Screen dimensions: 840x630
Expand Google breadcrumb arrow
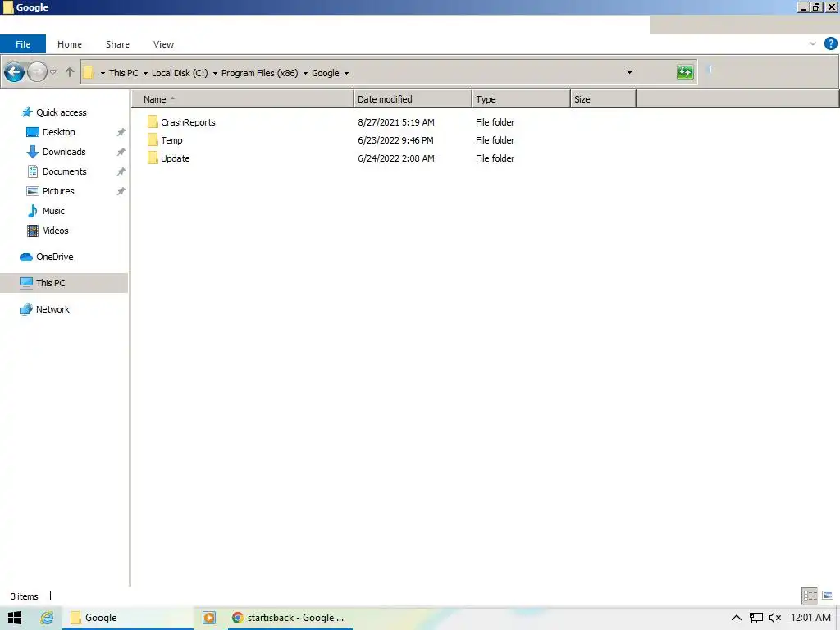pos(346,73)
